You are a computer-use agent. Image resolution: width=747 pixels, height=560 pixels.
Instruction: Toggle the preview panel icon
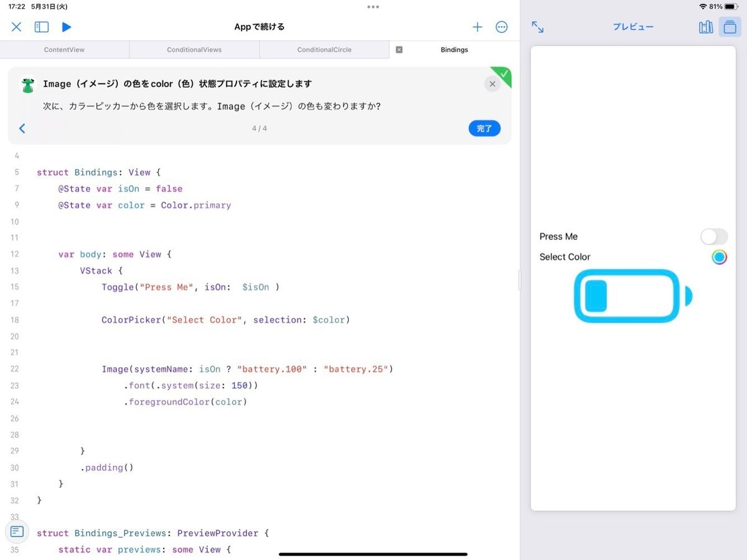coord(730,27)
